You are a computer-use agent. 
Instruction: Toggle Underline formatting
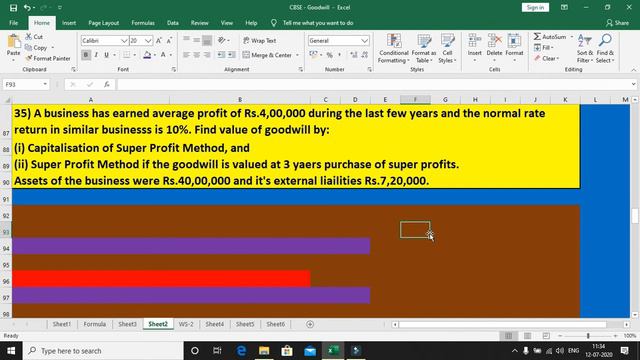(x=106, y=55)
